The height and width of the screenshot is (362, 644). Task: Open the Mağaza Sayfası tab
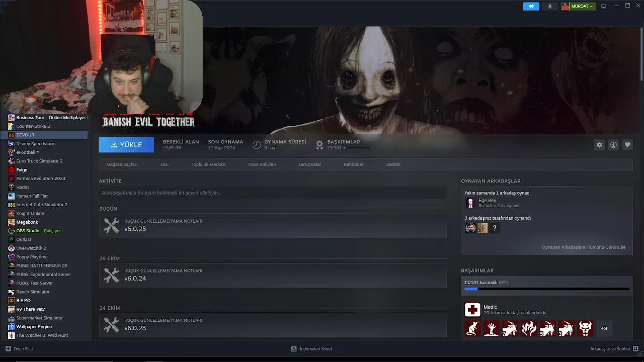pos(122,164)
